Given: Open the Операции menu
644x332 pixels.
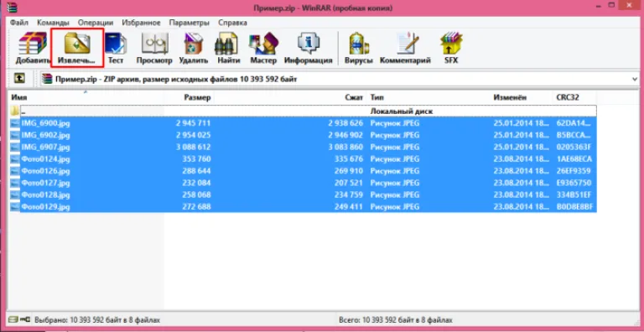Looking at the screenshot, I should coord(96,23).
